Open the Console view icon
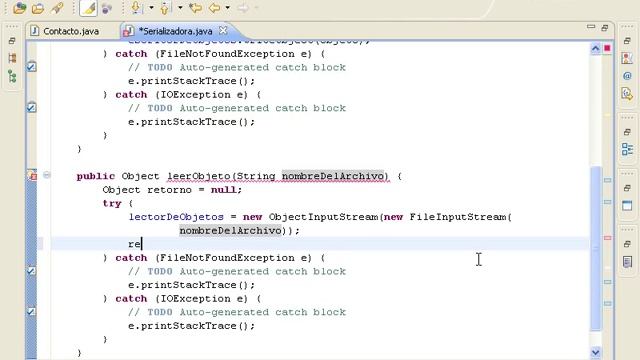 point(627,205)
